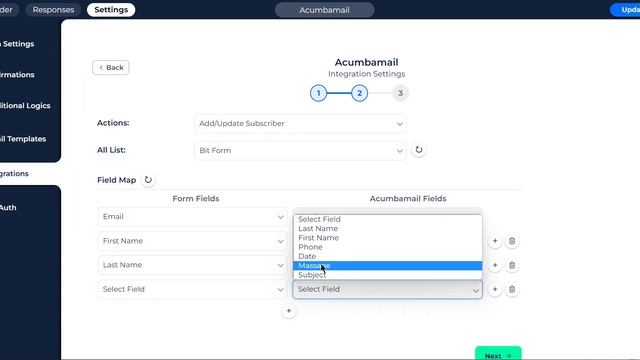The height and width of the screenshot is (360, 640).
Task: Collapse the open Acumbamail Select Field dropdown
Action: coord(387,289)
